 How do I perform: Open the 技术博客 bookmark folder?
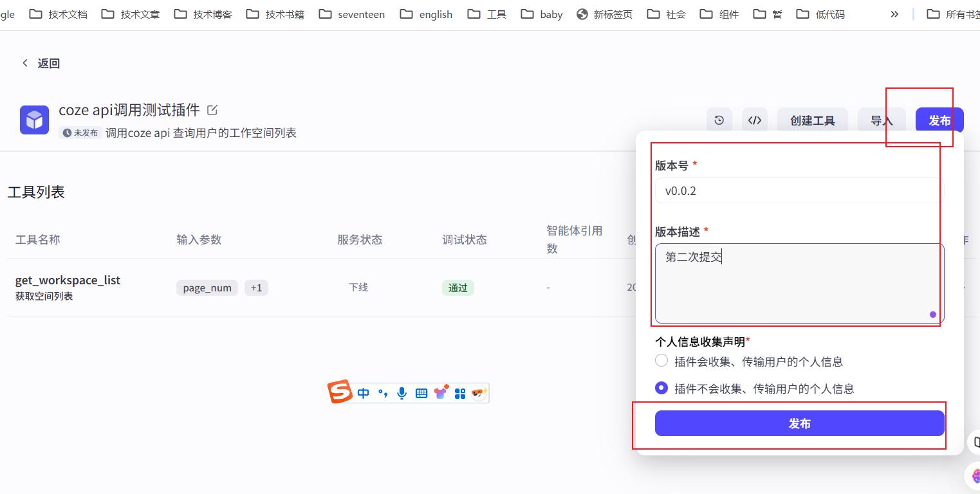click(203, 14)
